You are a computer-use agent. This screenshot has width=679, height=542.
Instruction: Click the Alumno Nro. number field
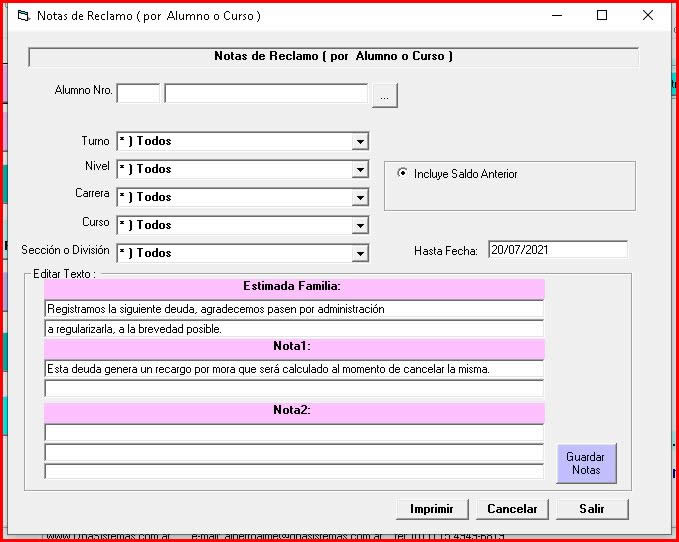point(137,93)
